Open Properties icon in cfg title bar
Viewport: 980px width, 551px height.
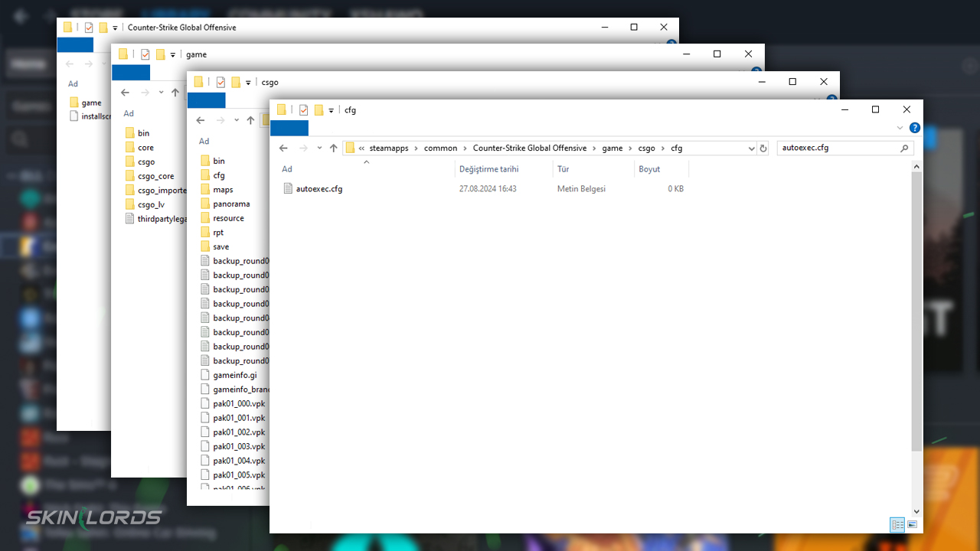[x=303, y=110]
